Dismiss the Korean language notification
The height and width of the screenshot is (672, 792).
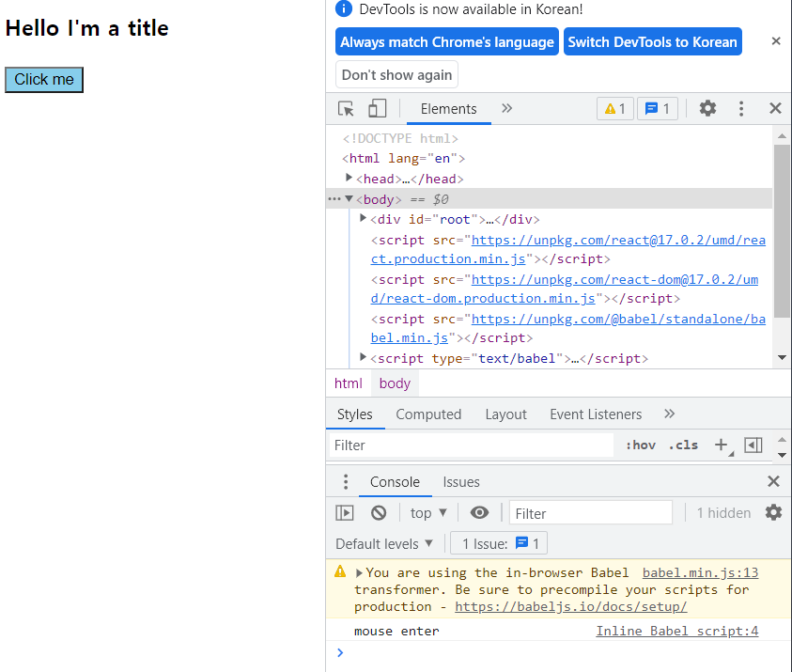(776, 41)
